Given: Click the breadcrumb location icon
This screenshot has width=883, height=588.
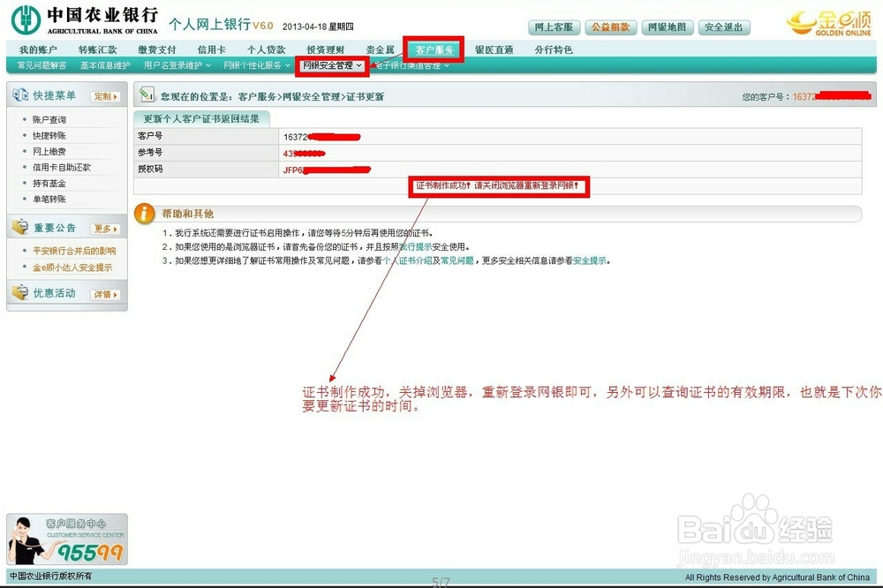Looking at the screenshot, I should click(x=146, y=94).
